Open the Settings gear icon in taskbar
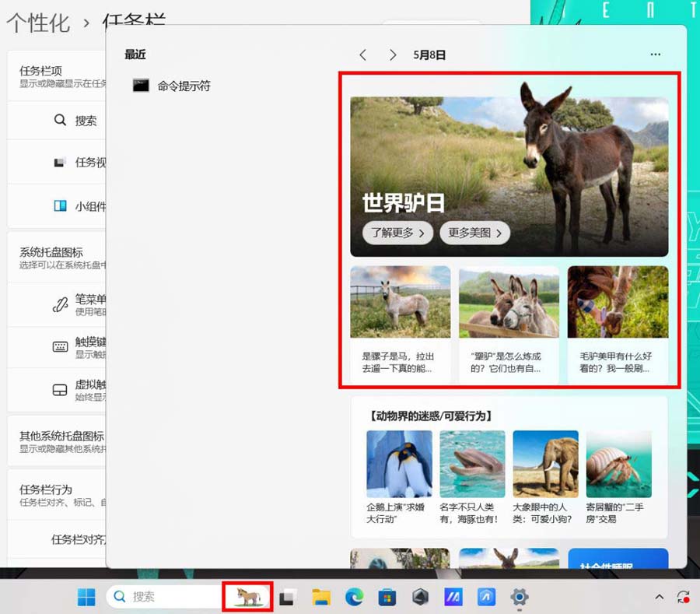Screen dimensions: 700x614 519,597
